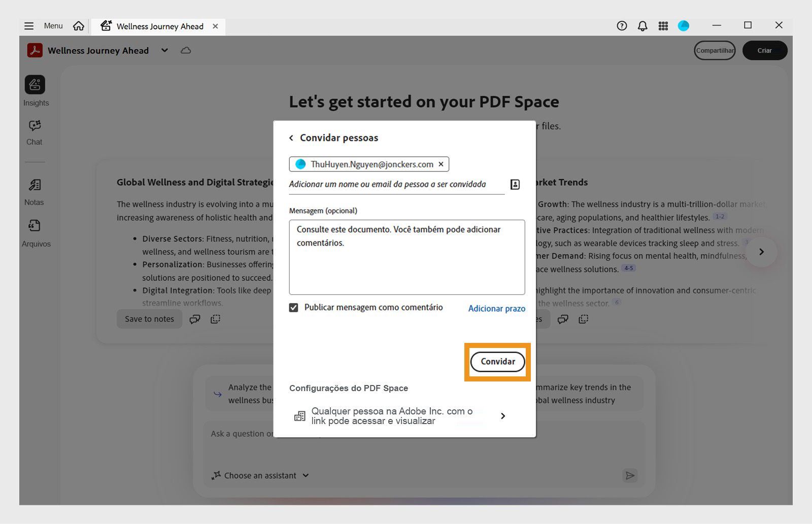This screenshot has height=524, width=812.
Task: Send the chat prompt
Action: 630,475
